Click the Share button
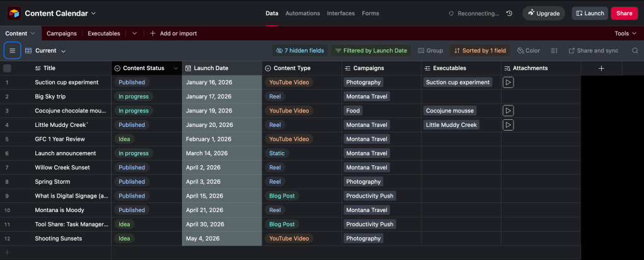The width and height of the screenshot is (644, 260). (x=624, y=13)
